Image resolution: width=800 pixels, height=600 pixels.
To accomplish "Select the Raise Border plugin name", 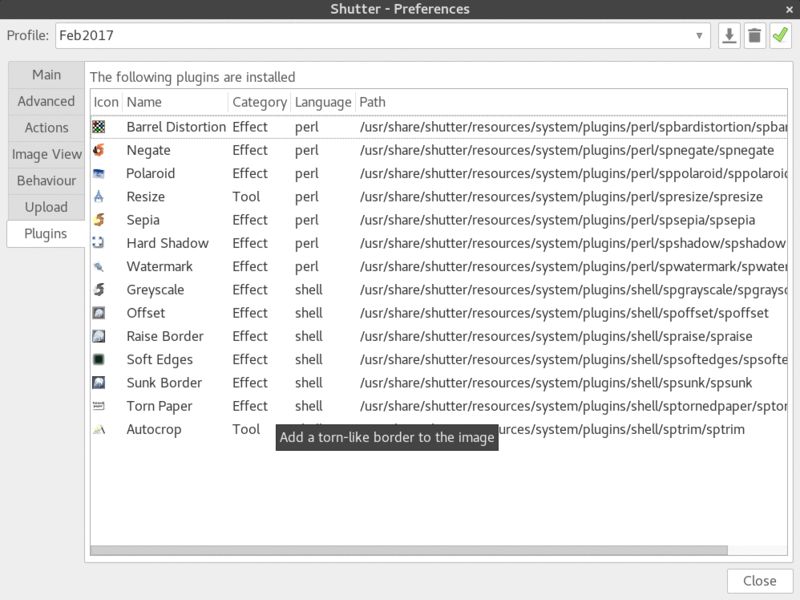I will (165, 337).
